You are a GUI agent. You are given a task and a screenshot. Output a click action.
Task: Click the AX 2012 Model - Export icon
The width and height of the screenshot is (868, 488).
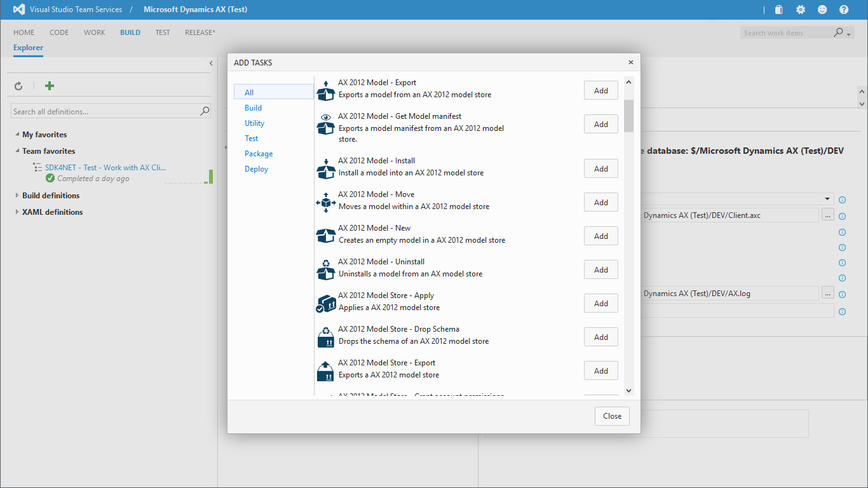coord(325,90)
